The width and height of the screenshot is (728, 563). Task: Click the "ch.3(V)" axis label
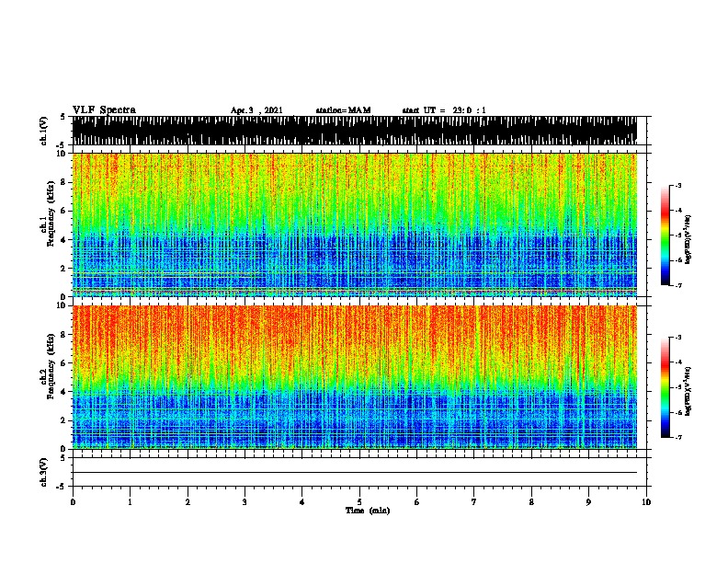pos(44,472)
